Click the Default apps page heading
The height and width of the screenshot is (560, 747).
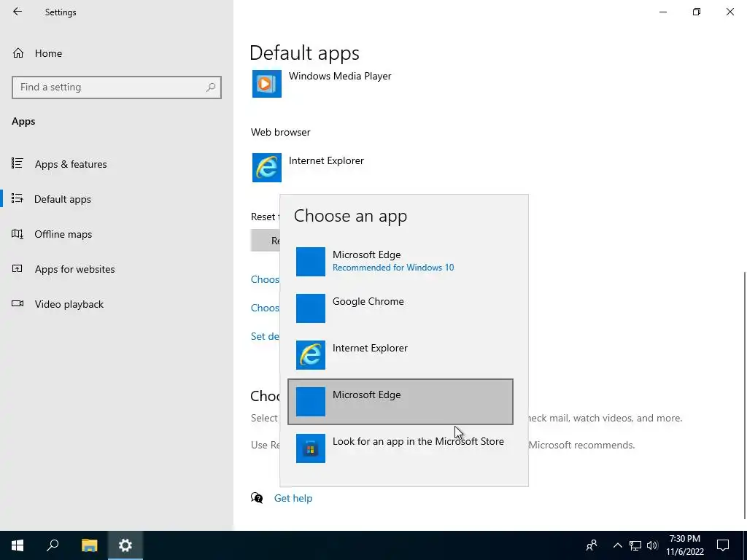tap(304, 52)
